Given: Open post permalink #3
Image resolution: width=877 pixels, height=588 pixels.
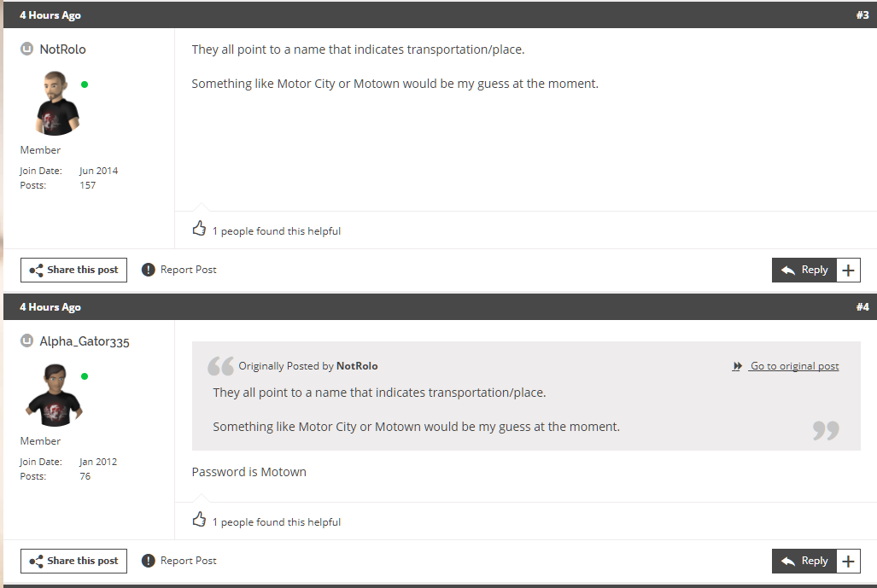Looking at the screenshot, I should 862,15.
